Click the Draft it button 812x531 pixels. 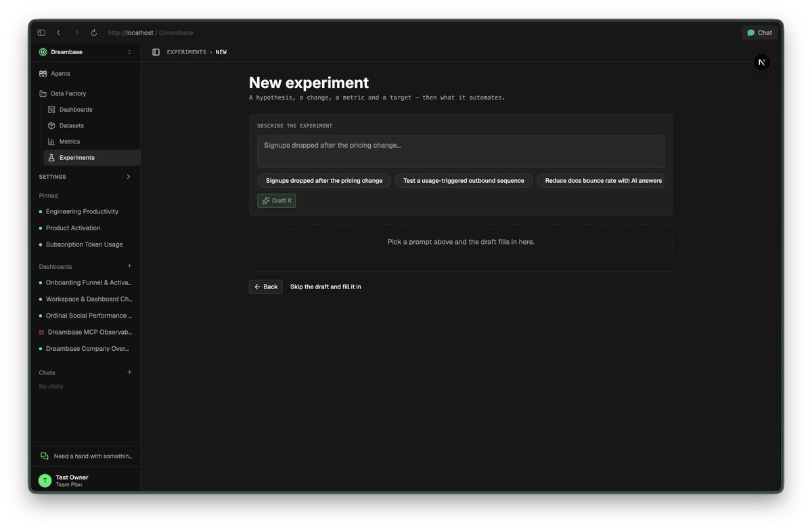[x=277, y=200]
